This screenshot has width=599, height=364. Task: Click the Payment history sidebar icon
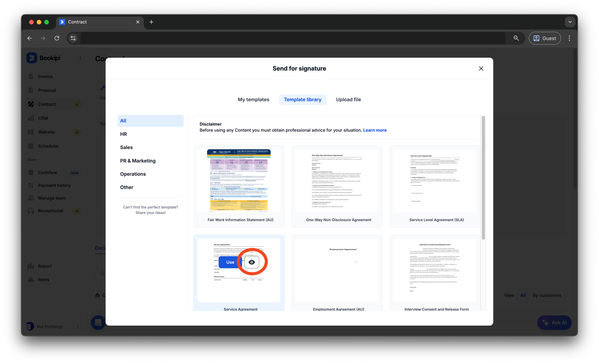[31, 185]
